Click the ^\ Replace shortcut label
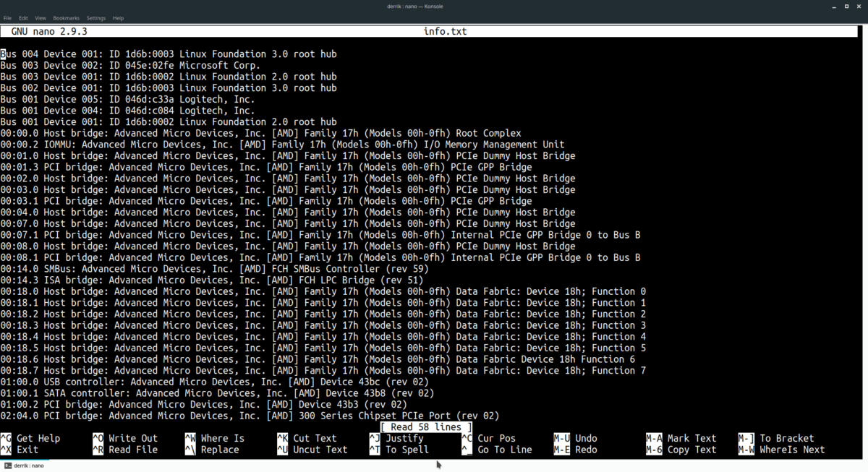This screenshot has height=472, width=868. click(212, 450)
